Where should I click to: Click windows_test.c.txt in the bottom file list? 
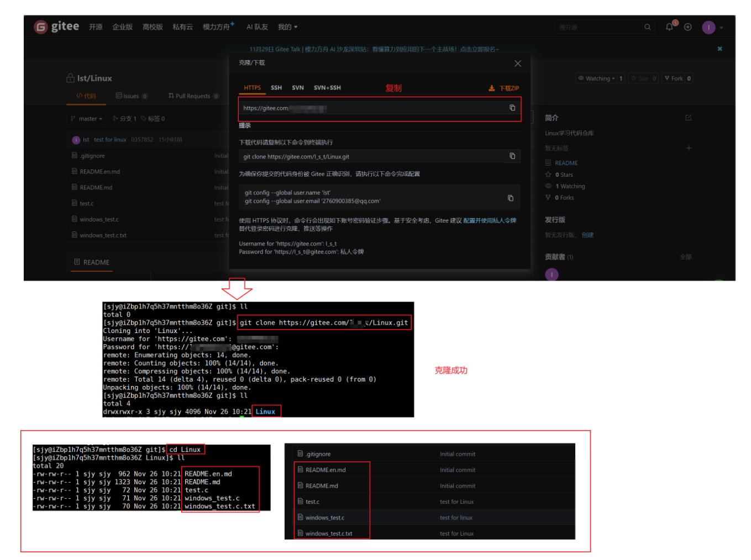(x=329, y=533)
